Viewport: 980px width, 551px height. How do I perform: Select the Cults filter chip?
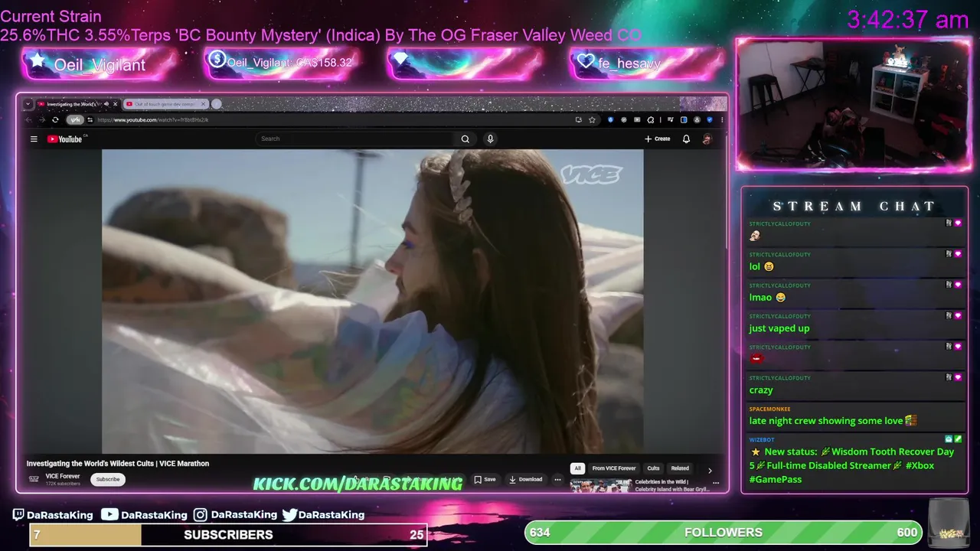(x=653, y=468)
